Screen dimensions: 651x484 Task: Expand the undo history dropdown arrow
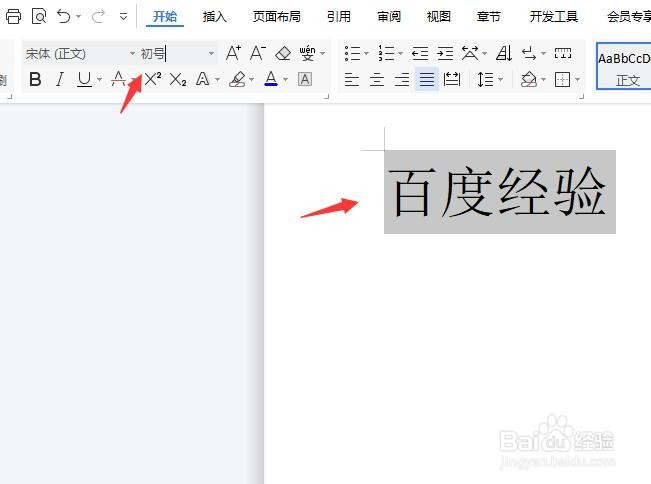[x=78, y=17]
